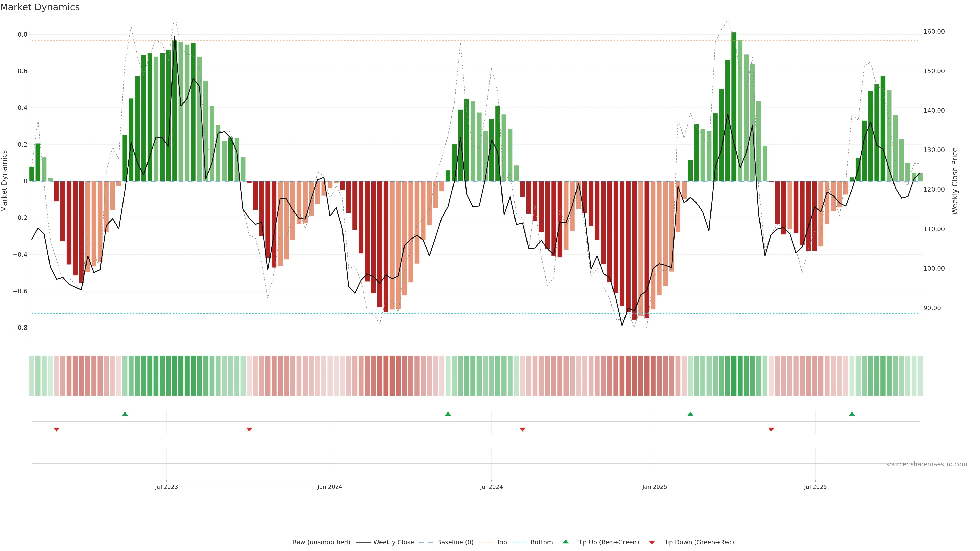Click the source: sharemaestro.com text
The width and height of the screenshot is (980, 551).
point(926,464)
